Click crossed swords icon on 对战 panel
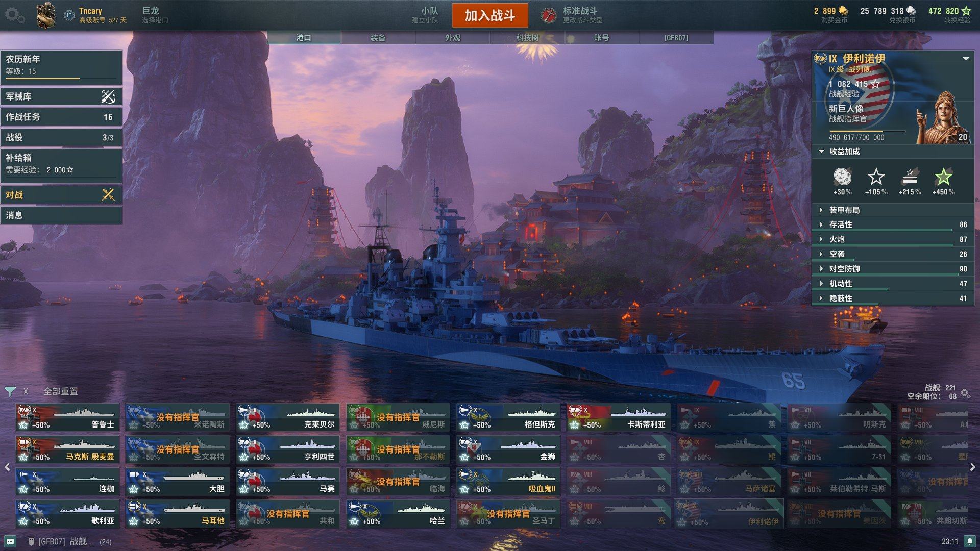This screenshot has height=551, width=980. 108,195
